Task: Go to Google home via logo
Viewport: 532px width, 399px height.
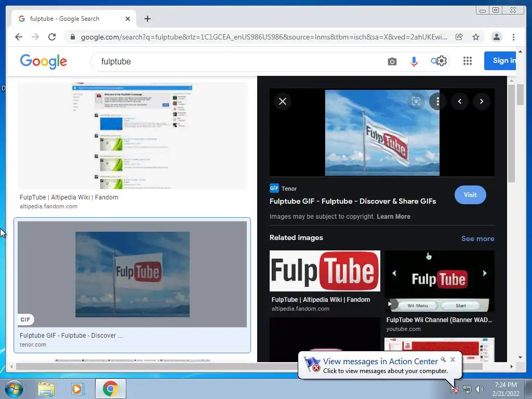Action: [x=44, y=61]
